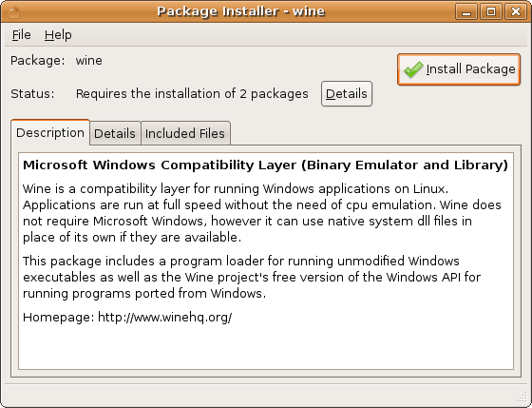
Task: Open the File menu
Action: point(21,34)
